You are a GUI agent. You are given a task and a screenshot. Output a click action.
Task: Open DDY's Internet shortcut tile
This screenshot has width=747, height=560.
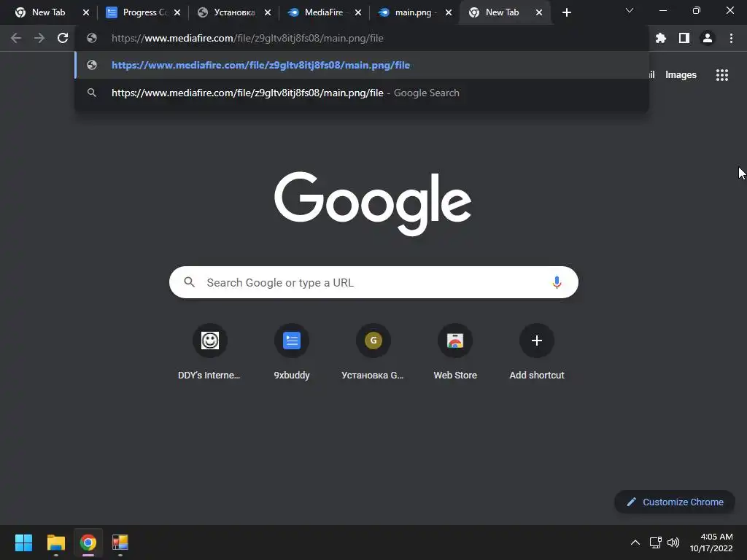point(209,352)
